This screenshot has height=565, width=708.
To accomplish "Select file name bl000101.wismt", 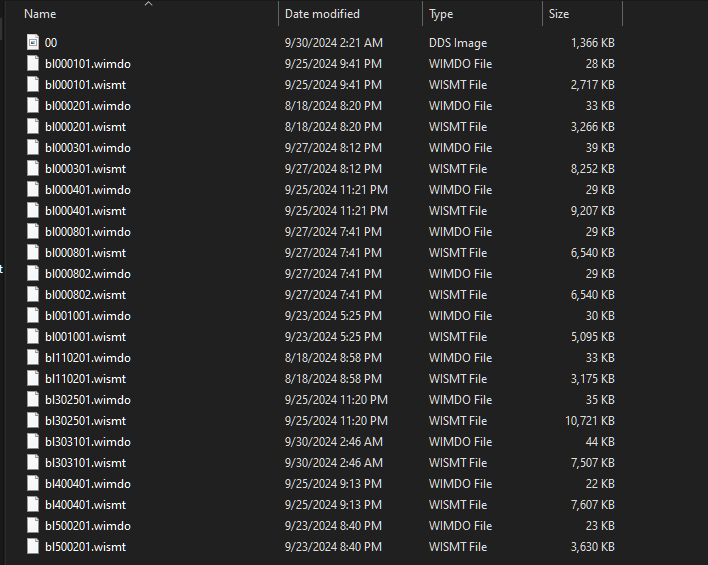I will coord(85,85).
